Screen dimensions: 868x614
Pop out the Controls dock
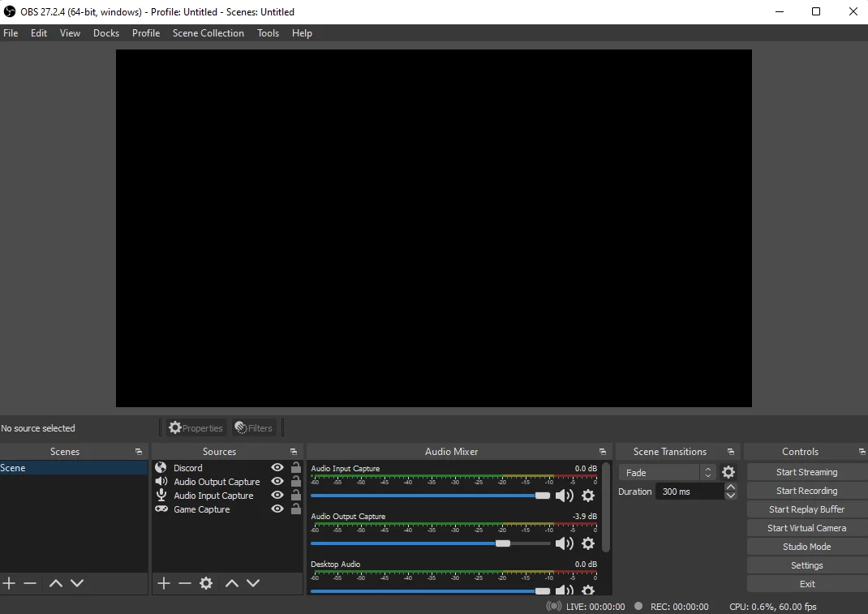(862, 452)
